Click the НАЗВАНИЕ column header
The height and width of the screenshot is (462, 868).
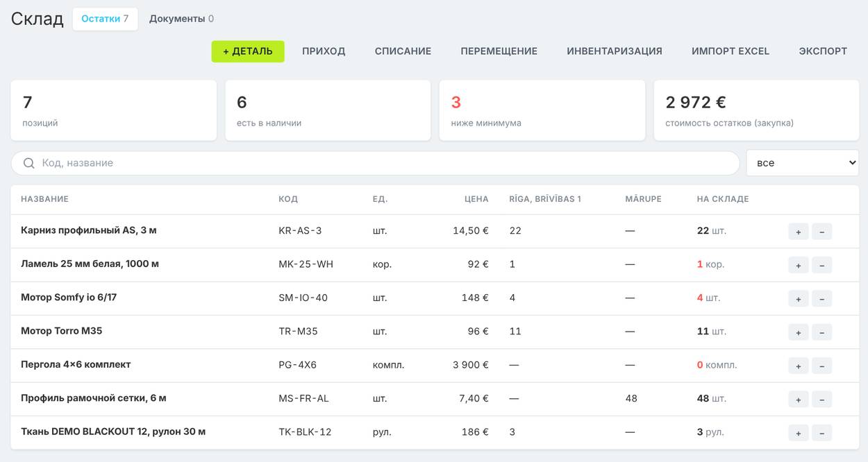(x=44, y=199)
